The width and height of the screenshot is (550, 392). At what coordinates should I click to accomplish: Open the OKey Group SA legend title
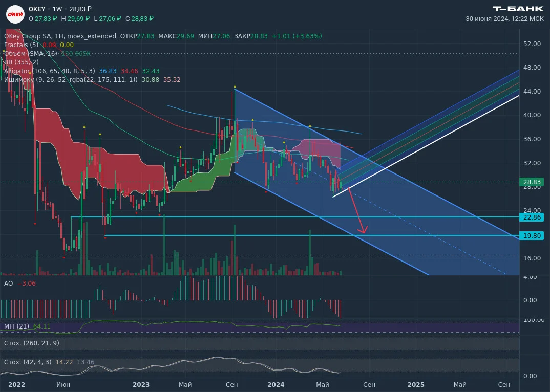[60, 36]
